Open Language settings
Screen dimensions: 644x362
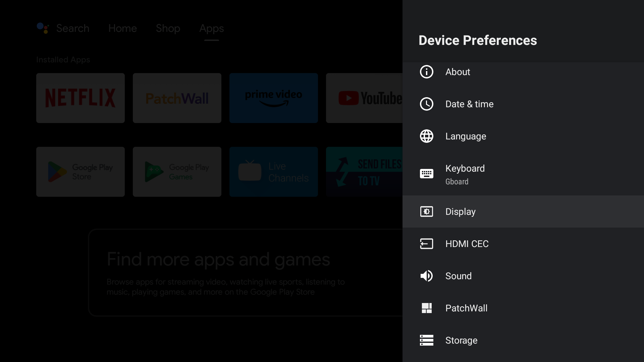point(523,136)
